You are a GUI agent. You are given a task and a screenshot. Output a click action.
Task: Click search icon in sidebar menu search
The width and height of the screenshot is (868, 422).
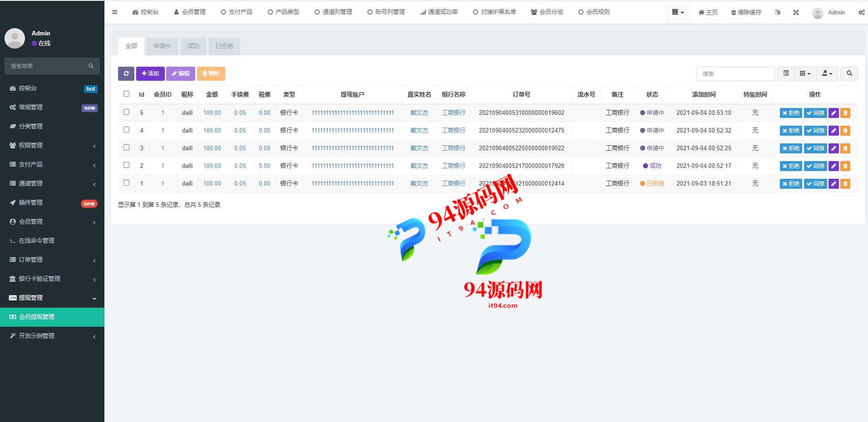point(91,66)
